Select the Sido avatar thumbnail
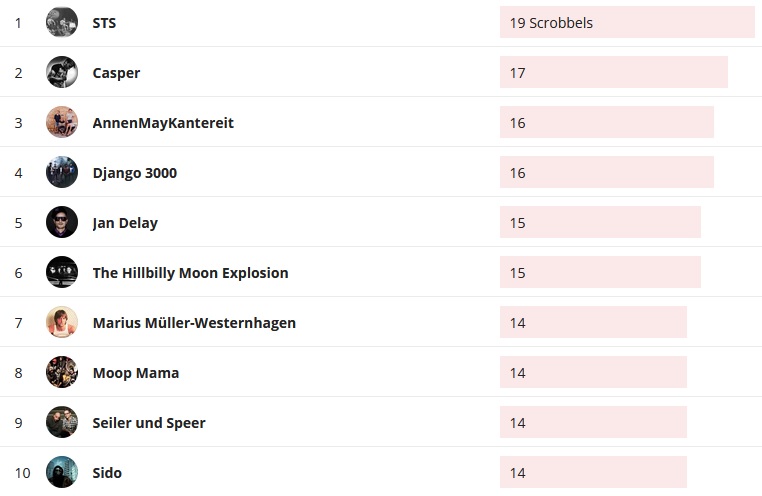The width and height of the screenshot is (762, 496). click(x=62, y=472)
